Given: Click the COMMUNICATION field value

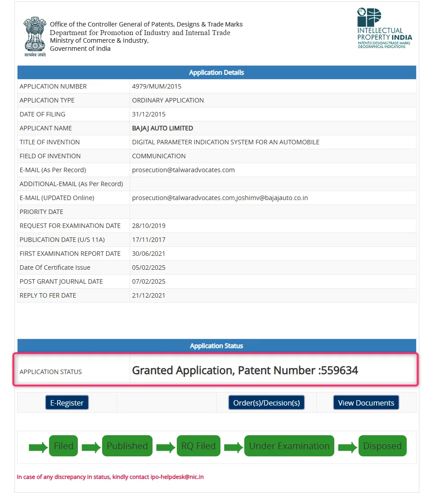Looking at the screenshot, I should pyautogui.click(x=158, y=156).
